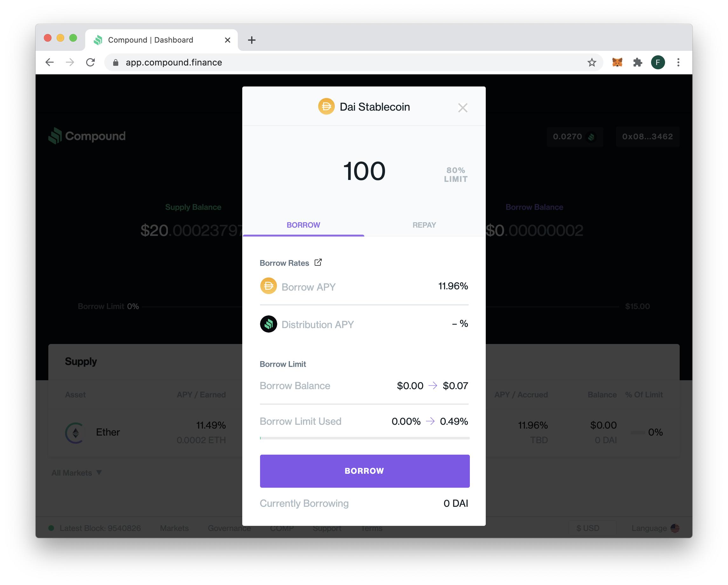728x585 pixels.
Task: Click the Extensions puzzle icon
Action: click(x=637, y=63)
